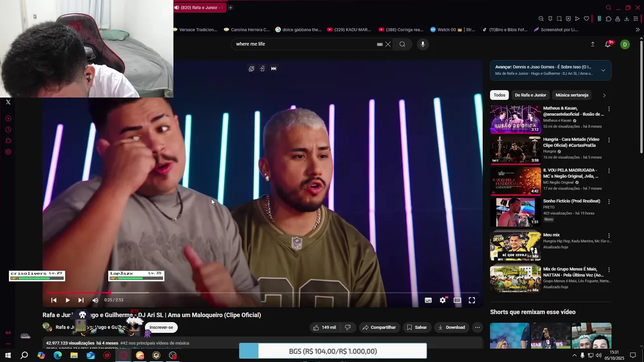This screenshot has width=644, height=362.
Task: Select the De Rafa e Junior chip
Action: 530,95
